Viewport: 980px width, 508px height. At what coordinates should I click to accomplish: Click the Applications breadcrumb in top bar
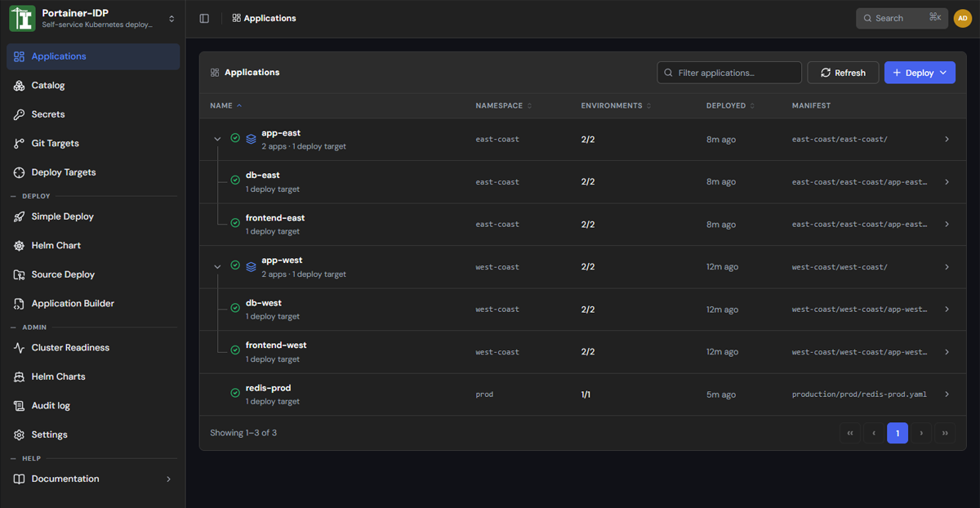[264, 18]
